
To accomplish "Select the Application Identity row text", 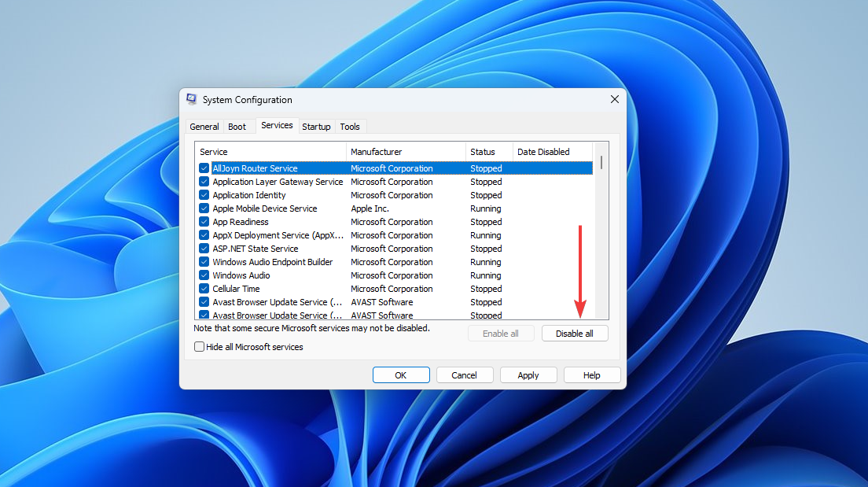I will pyautogui.click(x=249, y=195).
